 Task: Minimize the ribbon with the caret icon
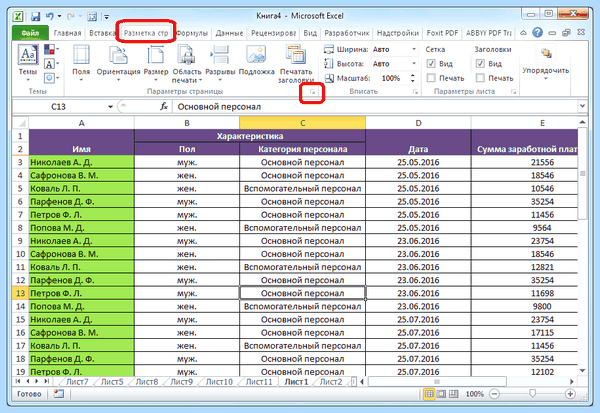523,33
